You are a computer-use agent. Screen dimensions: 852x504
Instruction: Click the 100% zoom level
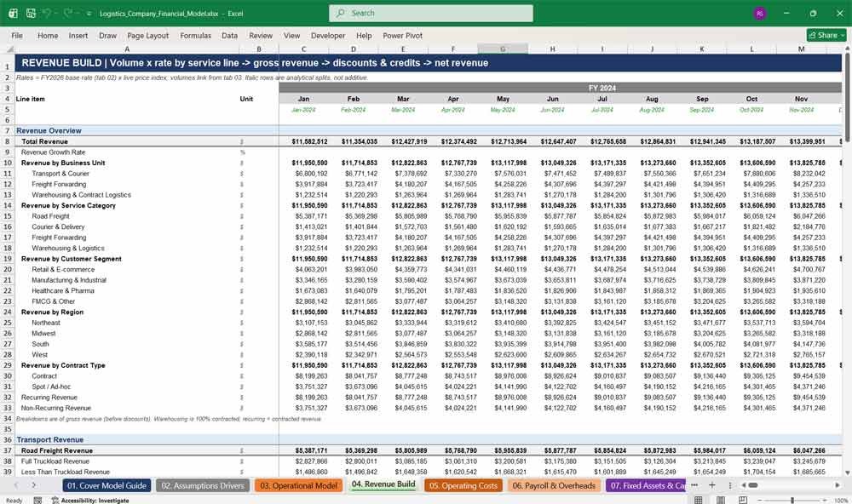point(841,501)
